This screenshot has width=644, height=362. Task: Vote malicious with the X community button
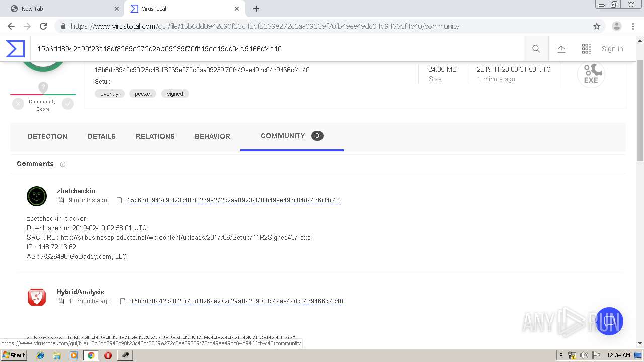point(18,104)
